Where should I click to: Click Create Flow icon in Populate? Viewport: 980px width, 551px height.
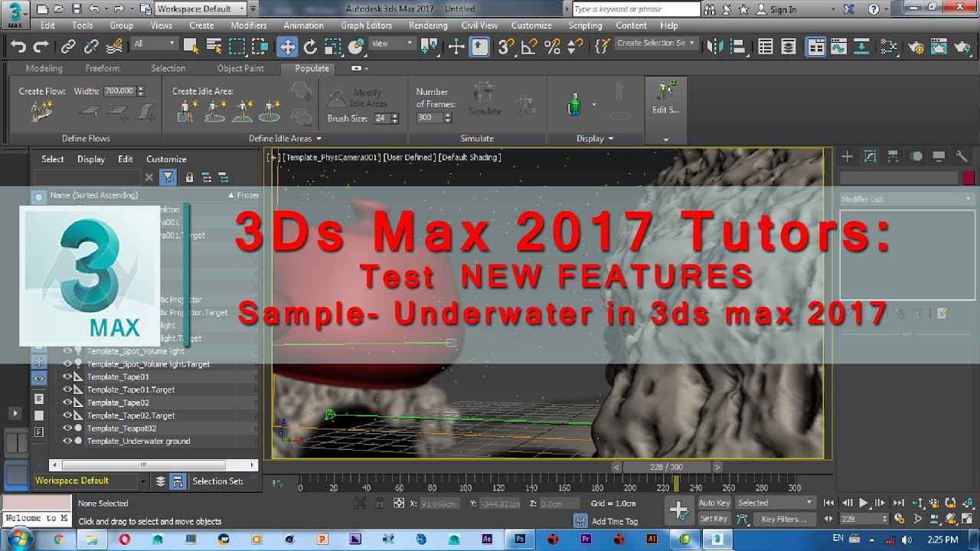point(41,112)
